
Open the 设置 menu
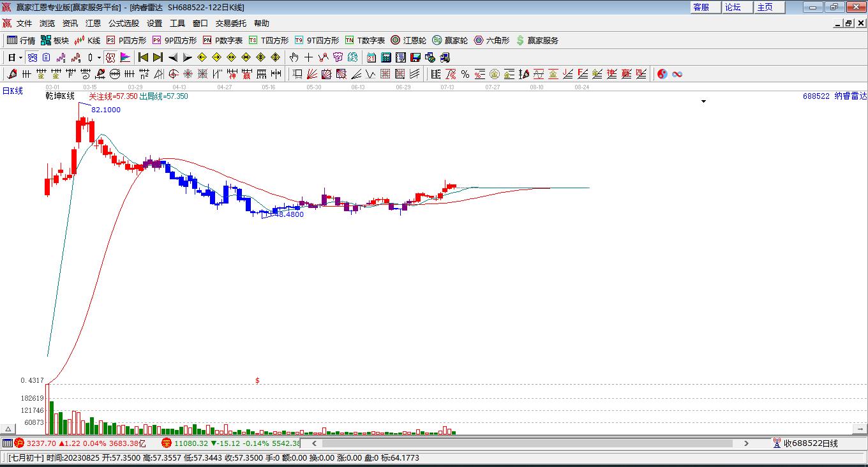[154, 23]
